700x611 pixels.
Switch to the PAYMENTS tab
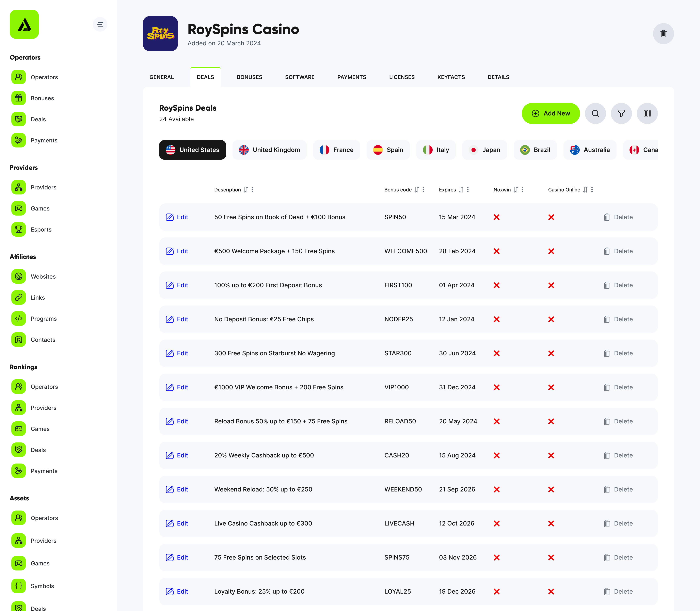[x=352, y=77]
